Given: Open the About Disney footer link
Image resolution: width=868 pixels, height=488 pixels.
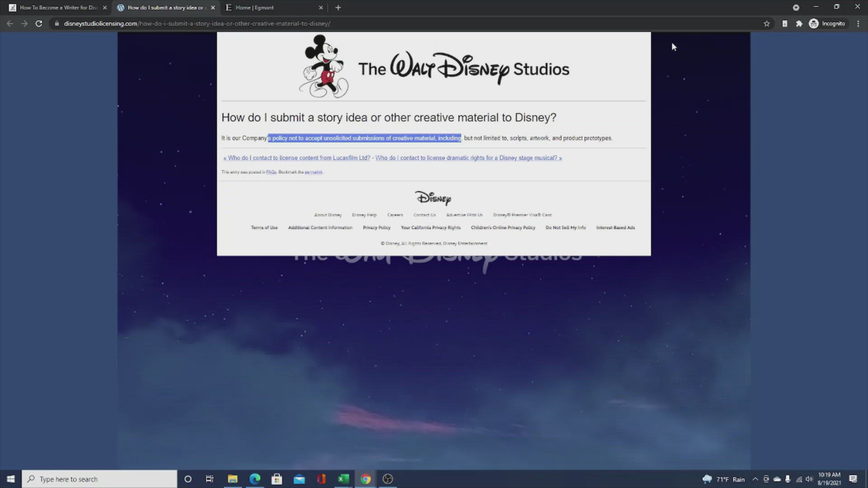Looking at the screenshot, I should 328,215.
